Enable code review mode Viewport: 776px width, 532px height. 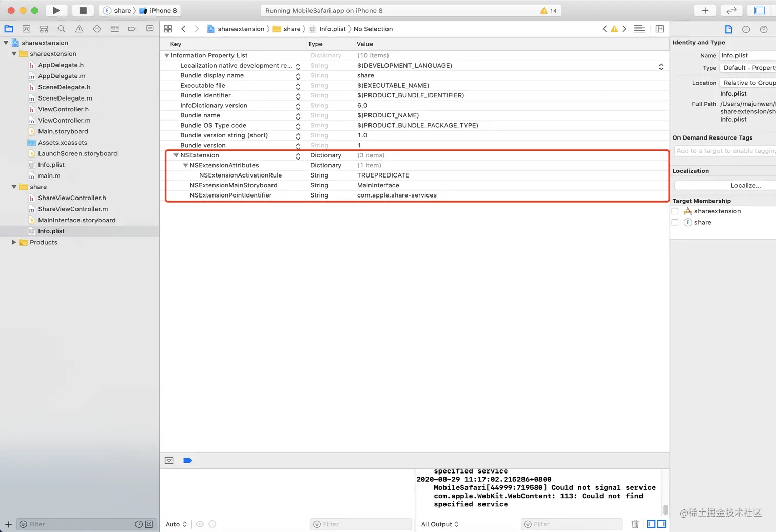[731, 10]
